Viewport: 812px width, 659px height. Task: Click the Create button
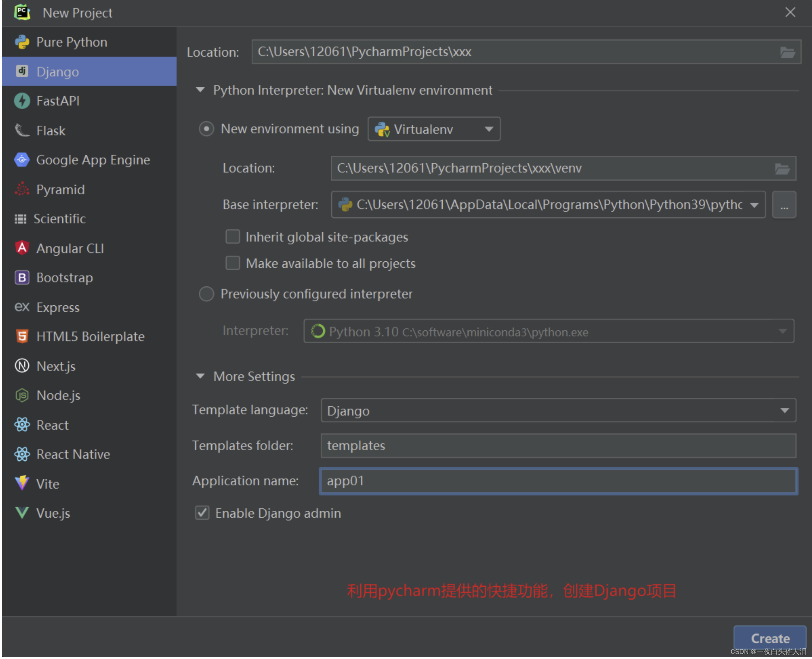coord(769,638)
